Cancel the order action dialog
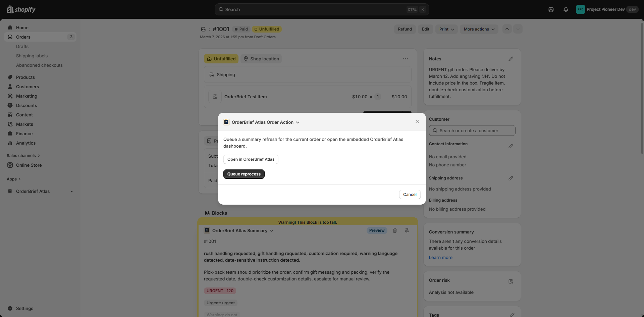Screen dimensions: 644x317 point(410,195)
